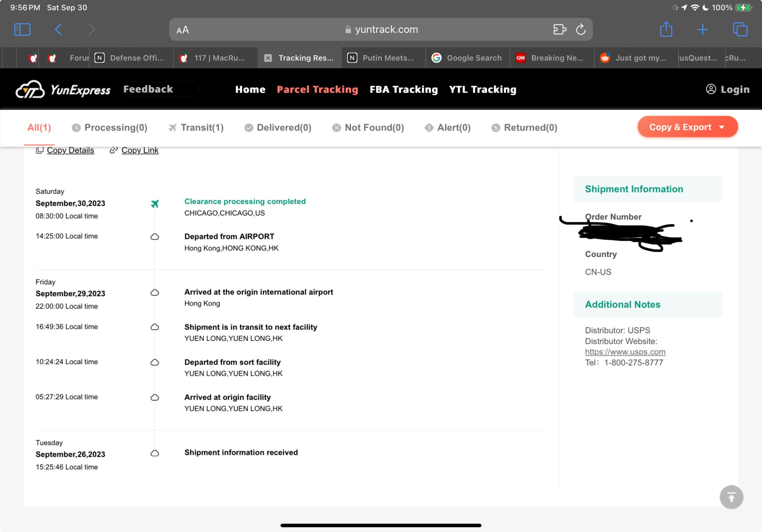Screen dimensions: 762x532
Task: Open the AA reader text-size menu
Action: click(183, 30)
